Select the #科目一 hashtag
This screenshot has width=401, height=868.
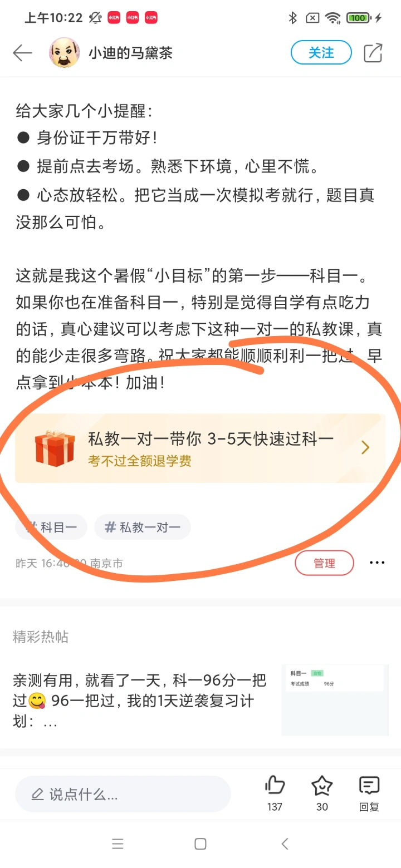(x=51, y=527)
